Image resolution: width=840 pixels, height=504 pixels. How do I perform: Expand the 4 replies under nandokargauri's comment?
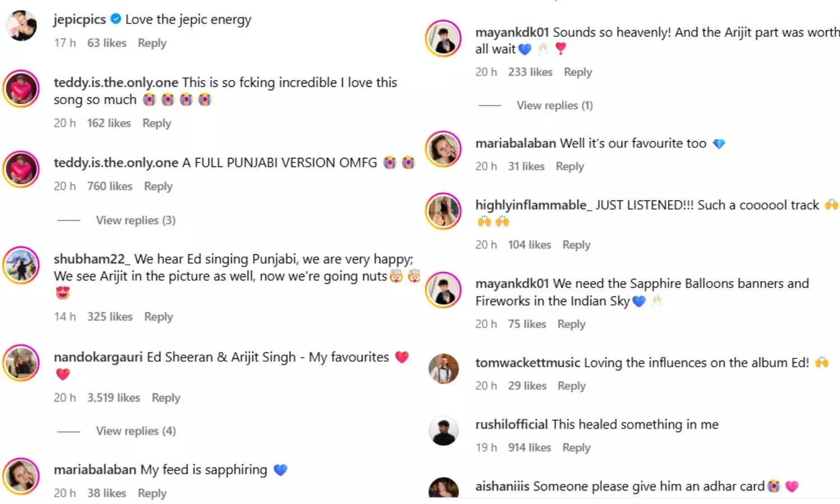pos(136,431)
